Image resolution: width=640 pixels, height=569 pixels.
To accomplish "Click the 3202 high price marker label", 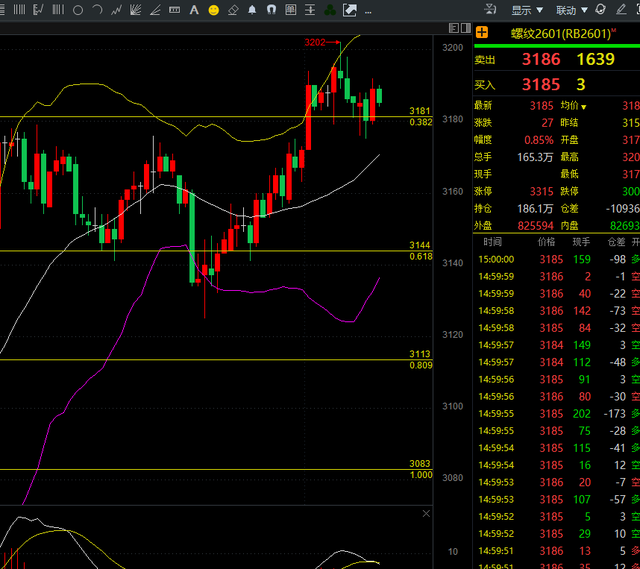I will tap(315, 42).
